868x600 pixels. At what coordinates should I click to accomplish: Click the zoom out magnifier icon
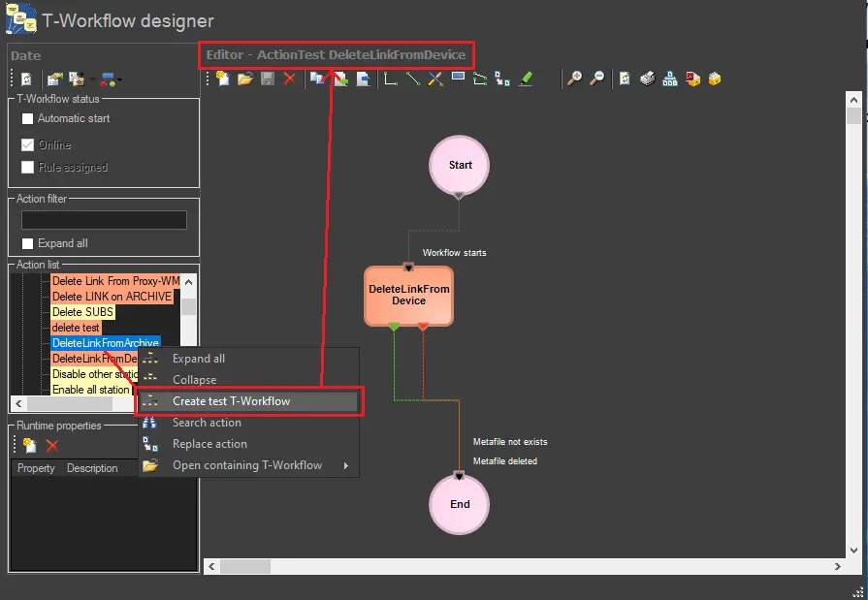click(x=597, y=79)
